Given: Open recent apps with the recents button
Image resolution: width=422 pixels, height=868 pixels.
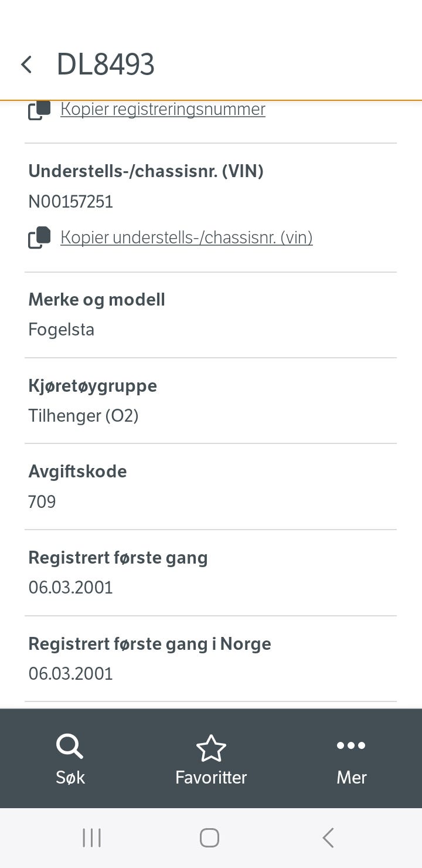Looking at the screenshot, I should click(91, 838).
